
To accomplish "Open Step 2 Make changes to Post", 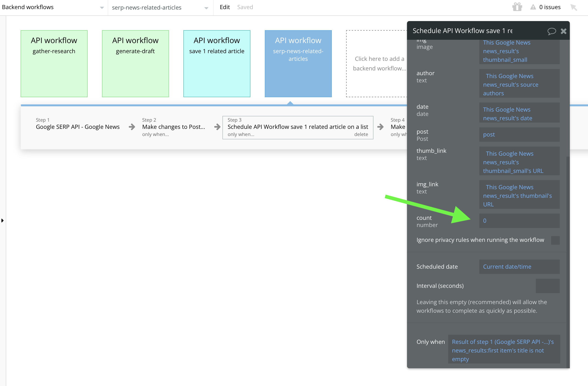I will [x=173, y=127].
